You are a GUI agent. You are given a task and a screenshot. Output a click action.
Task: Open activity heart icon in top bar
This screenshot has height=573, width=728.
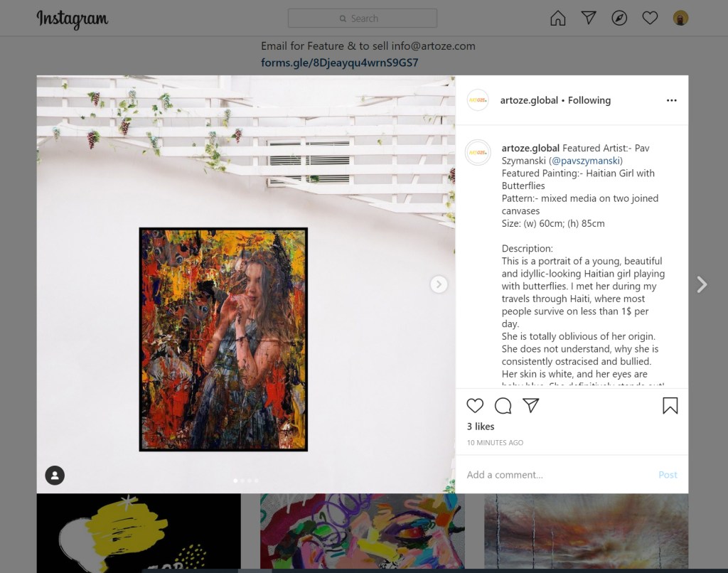[650, 18]
